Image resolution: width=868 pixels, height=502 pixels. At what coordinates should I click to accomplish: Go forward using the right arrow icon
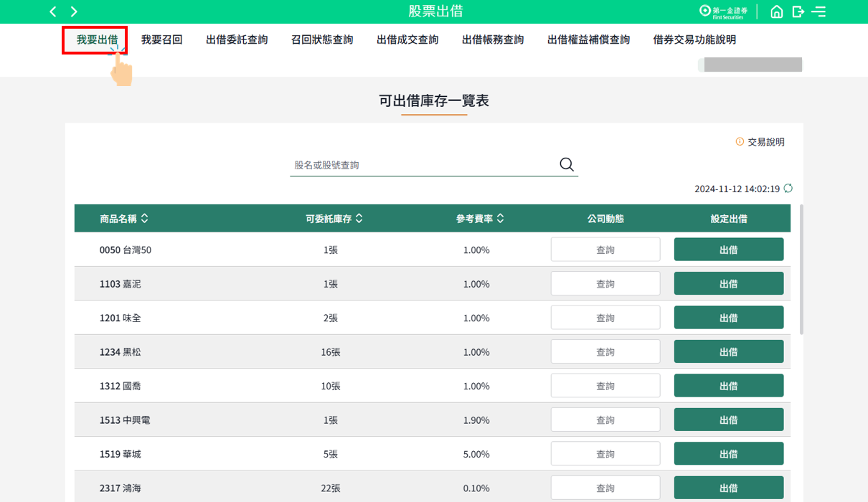74,11
